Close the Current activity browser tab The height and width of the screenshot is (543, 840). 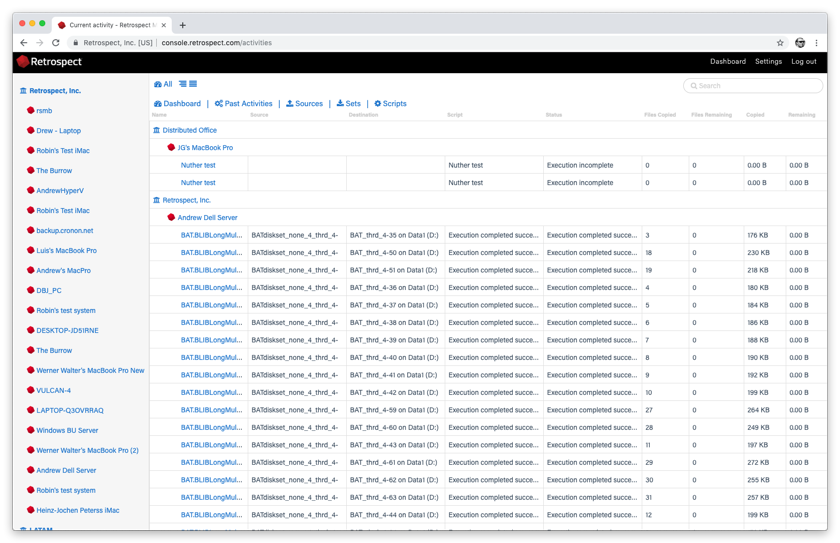click(x=163, y=25)
